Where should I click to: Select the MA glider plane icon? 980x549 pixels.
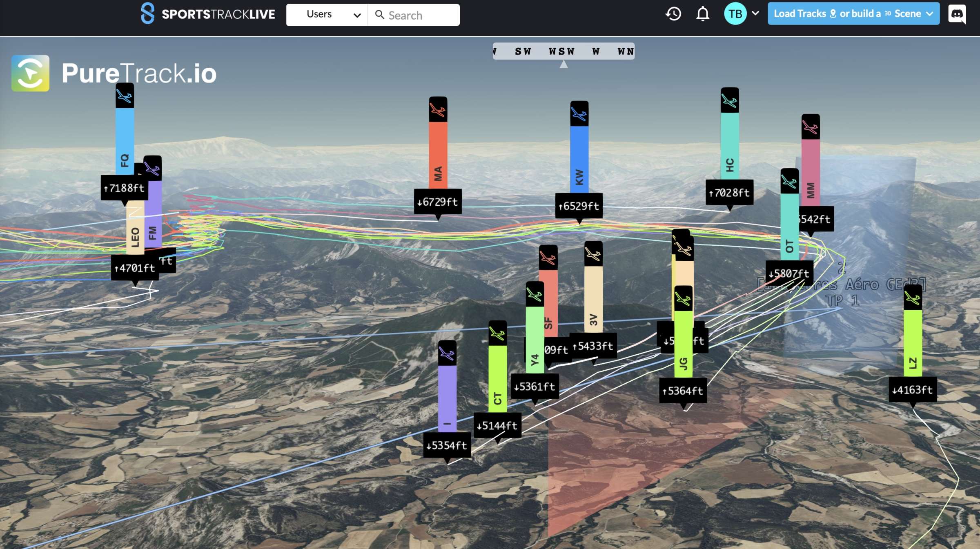pyautogui.click(x=438, y=110)
